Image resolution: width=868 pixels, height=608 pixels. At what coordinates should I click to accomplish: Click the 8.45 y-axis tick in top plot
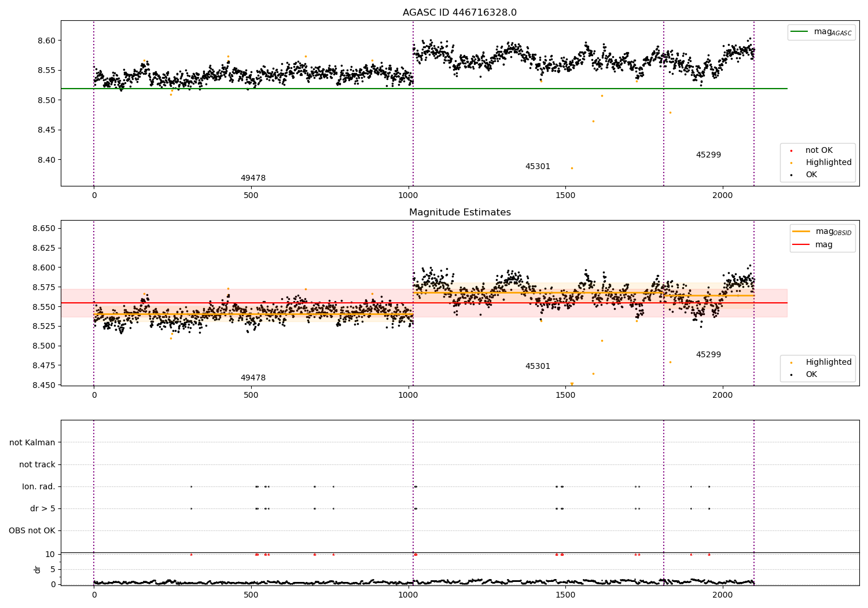(x=46, y=130)
